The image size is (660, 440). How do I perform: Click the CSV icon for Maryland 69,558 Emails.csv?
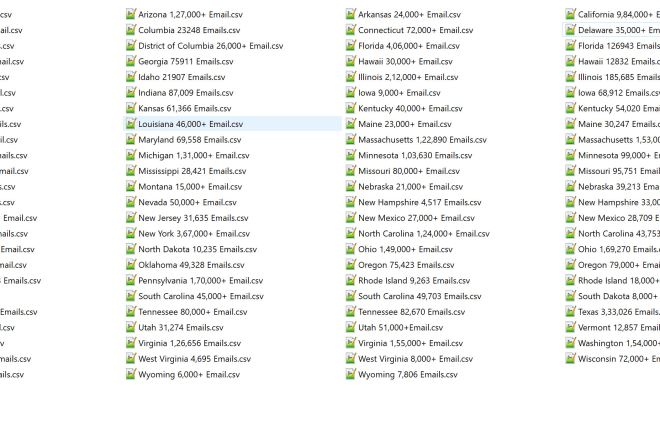pos(131,139)
